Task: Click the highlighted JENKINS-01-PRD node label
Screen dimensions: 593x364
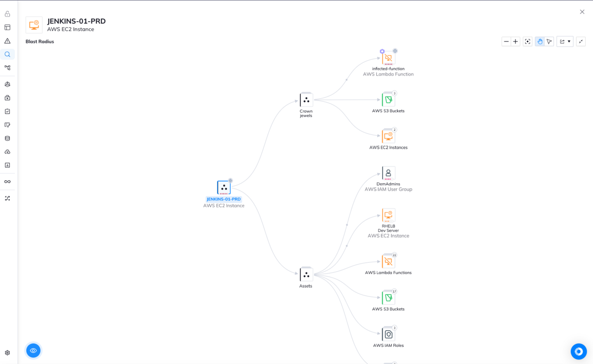Action: pyautogui.click(x=224, y=200)
